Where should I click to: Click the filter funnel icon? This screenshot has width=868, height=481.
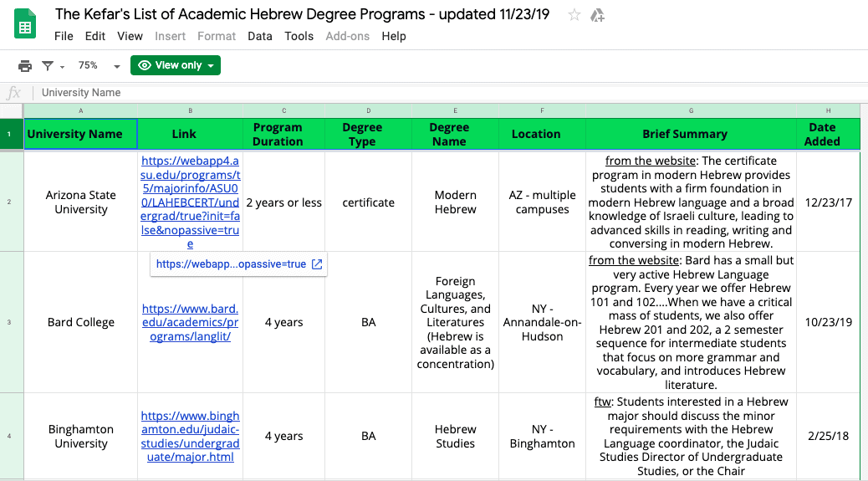49,66
